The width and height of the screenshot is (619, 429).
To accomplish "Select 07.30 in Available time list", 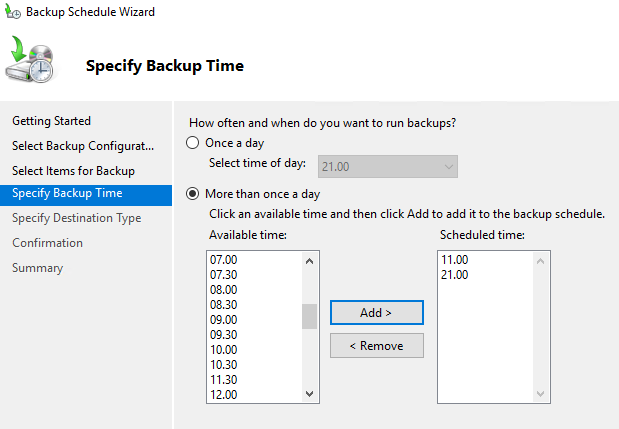I will [x=223, y=274].
